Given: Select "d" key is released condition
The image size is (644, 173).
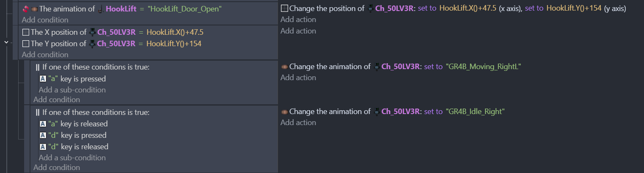Looking at the screenshot, I should 84,147.
